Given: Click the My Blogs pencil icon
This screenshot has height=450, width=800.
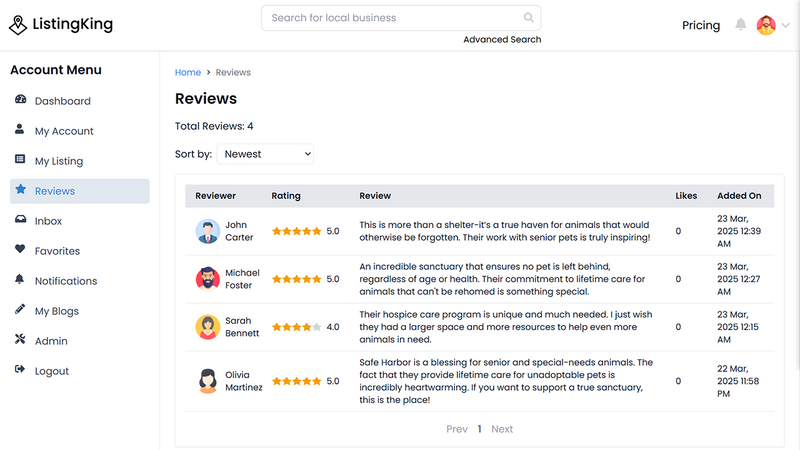Looking at the screenshot, I should 20,309.
